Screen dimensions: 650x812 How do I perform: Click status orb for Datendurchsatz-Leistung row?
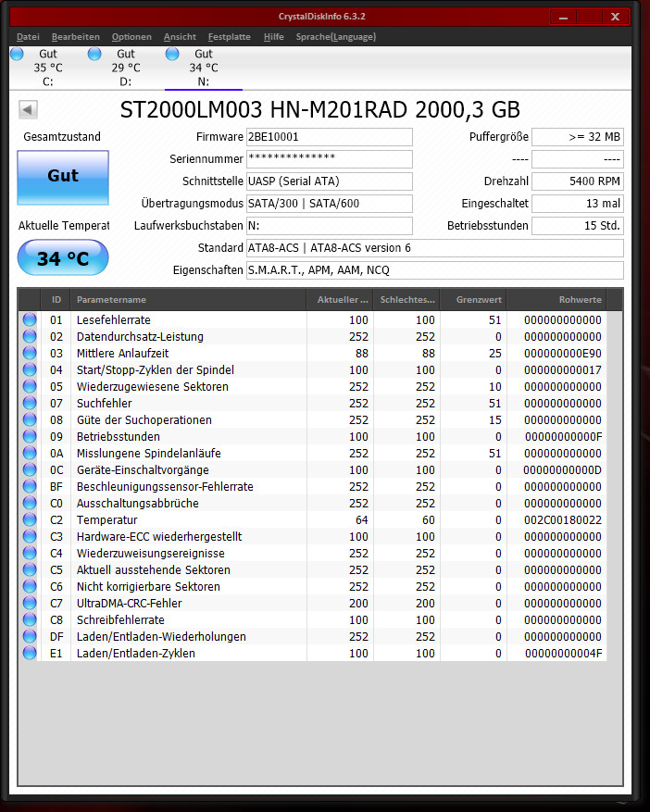point(30,337)
